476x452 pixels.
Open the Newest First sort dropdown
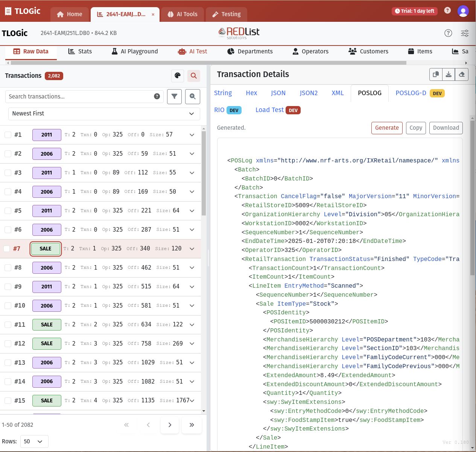pos(104,114)
